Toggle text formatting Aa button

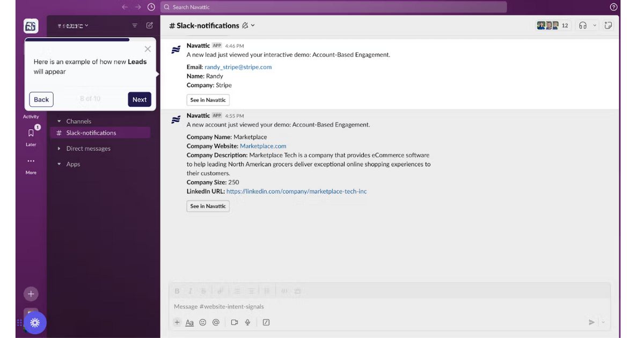(x=189, y=322)
